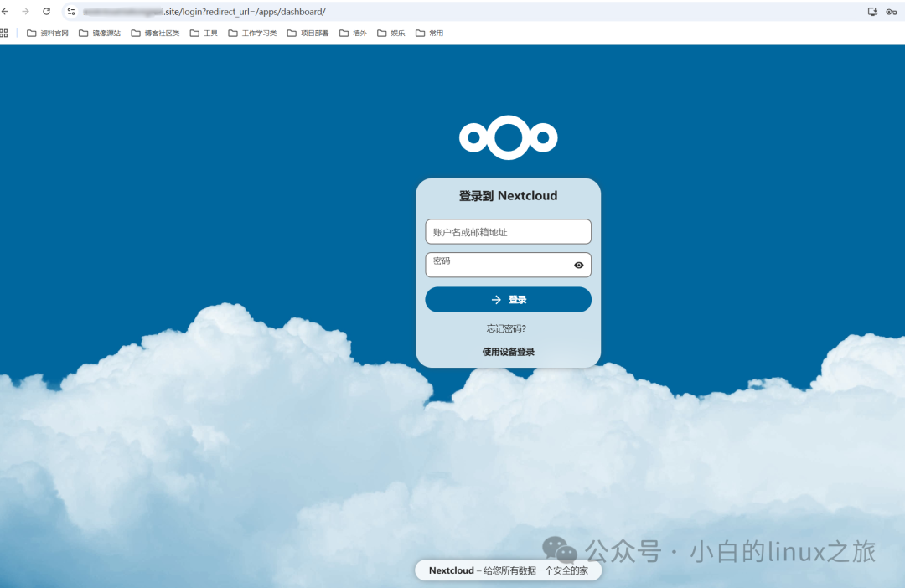Open the apps grid icon in bookmarks bar
This screenshot has width=905, height=588.
(4, 33)
